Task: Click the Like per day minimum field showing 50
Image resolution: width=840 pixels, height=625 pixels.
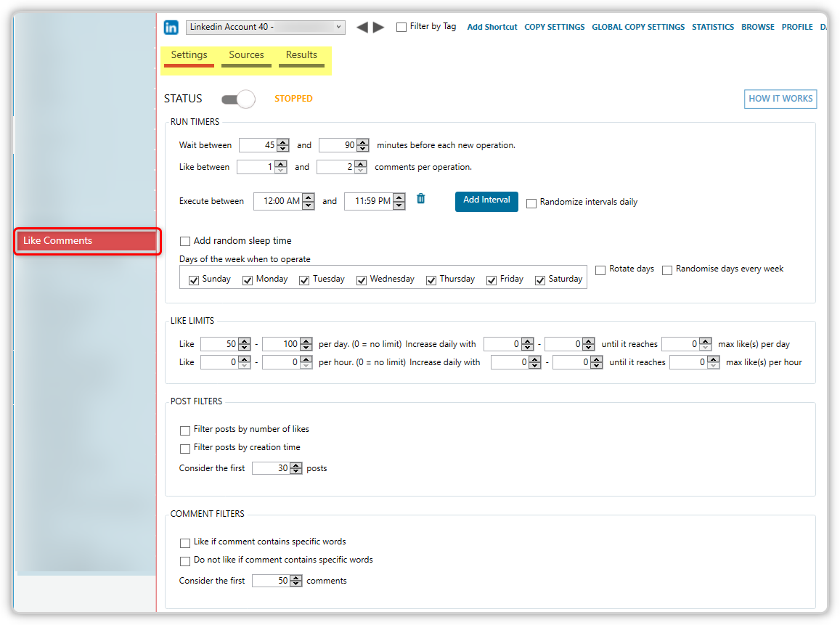Action: point(226,344)
